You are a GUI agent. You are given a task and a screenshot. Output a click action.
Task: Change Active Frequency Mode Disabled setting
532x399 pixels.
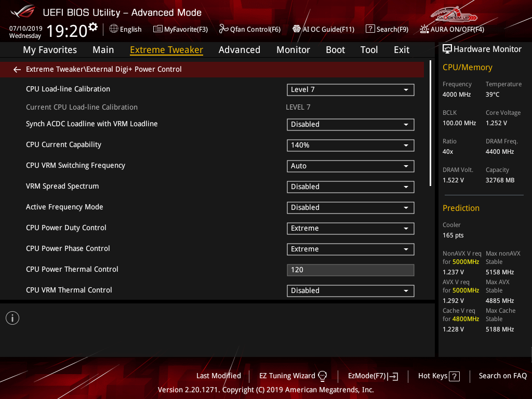[350, 208]
